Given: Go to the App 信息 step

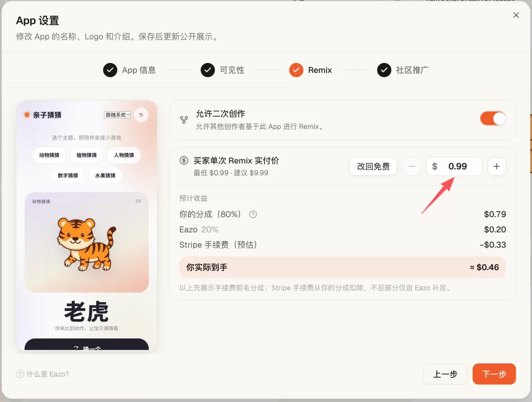Looking at the screenshot, I should click(x=129, y=70).
